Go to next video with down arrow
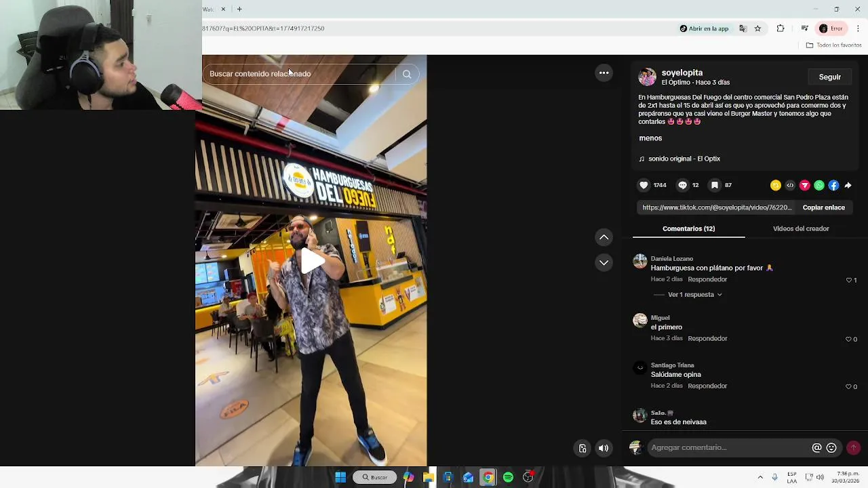Screen dimensions: 868x488 pos(604,262)
